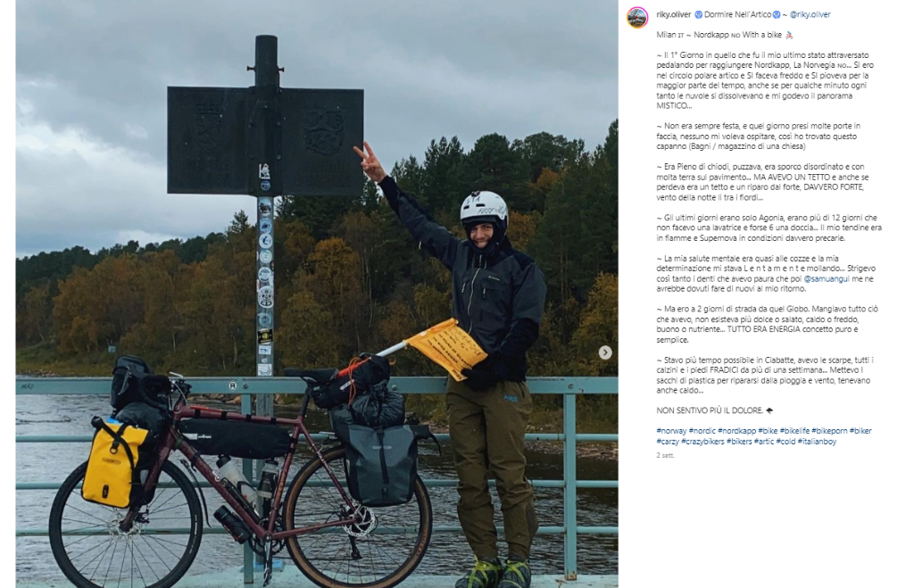The height and width of the screenshot is (588, 914).
Task: Open the #nordic hashtag
Action: coord(702,431)
